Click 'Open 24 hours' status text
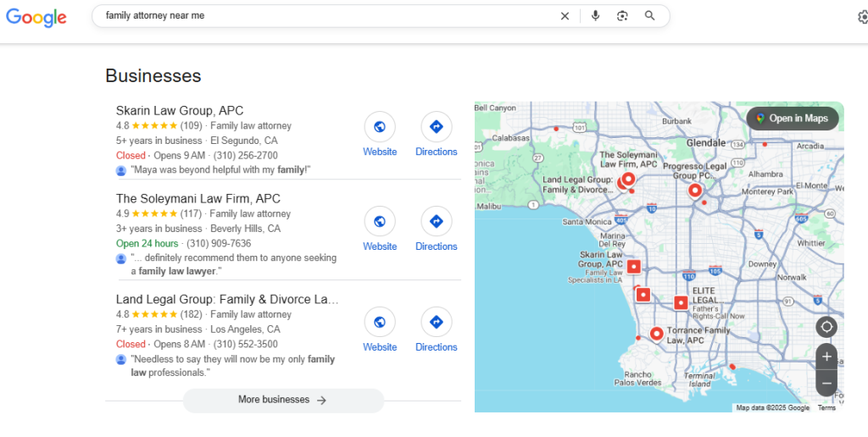 147,243
